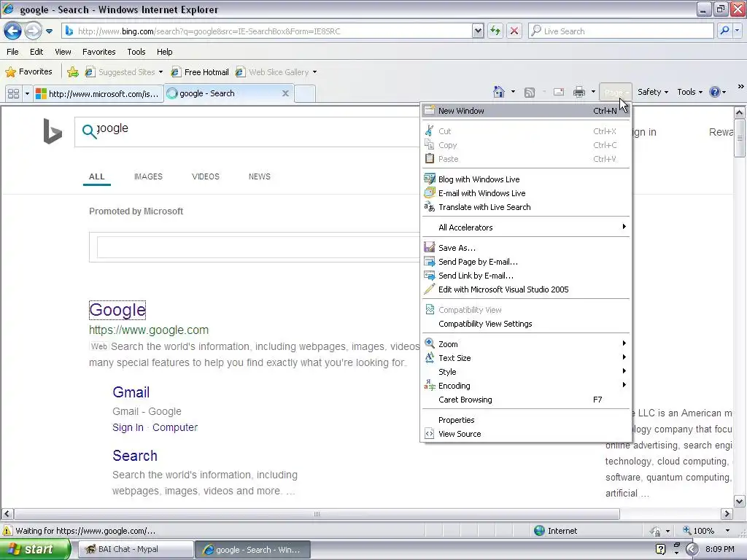This screenshot has width=747, height=560.
Task: Click the Bing search box with google
Action: (247, 131)
